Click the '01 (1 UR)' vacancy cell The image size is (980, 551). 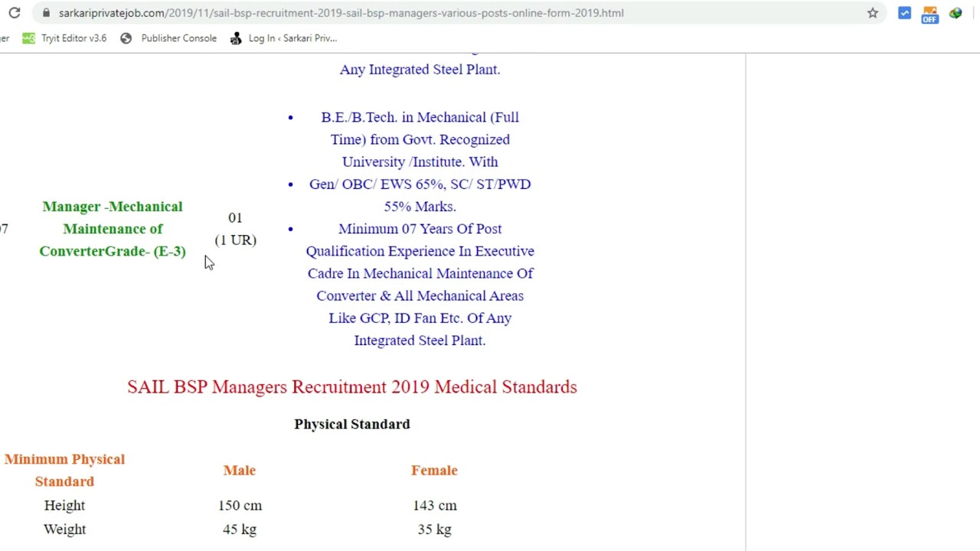tap(235, 229)
